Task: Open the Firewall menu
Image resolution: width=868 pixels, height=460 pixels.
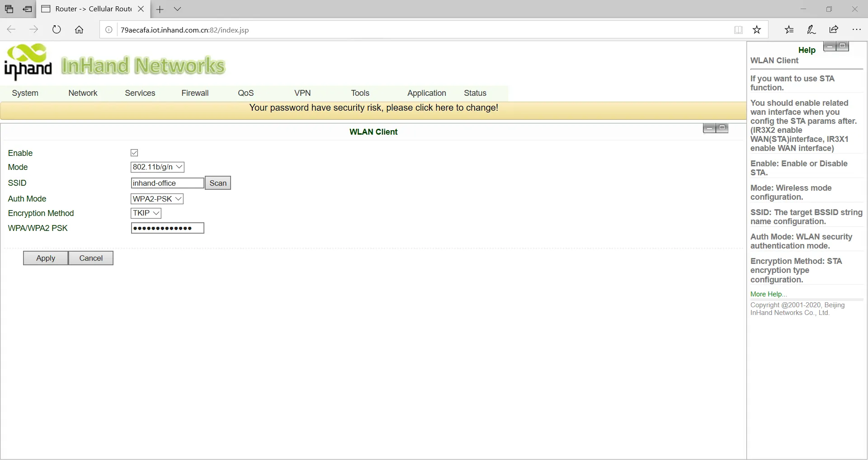Action: click(x=195, y=93)
